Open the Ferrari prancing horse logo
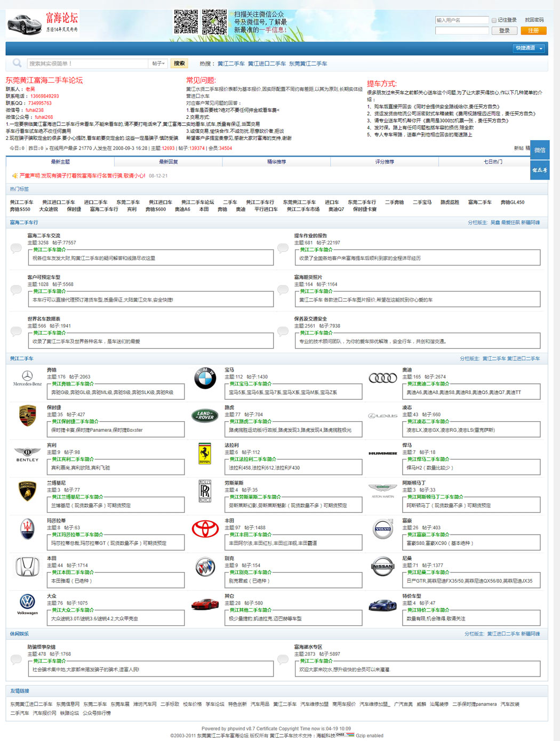560x741 pixels. click(205, 454)
